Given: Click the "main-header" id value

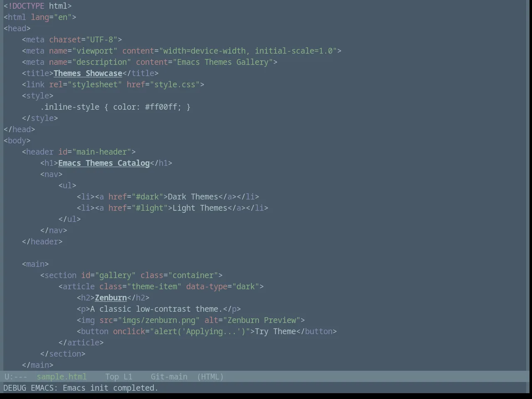Looking at the screenshot, I should (101, 152).
